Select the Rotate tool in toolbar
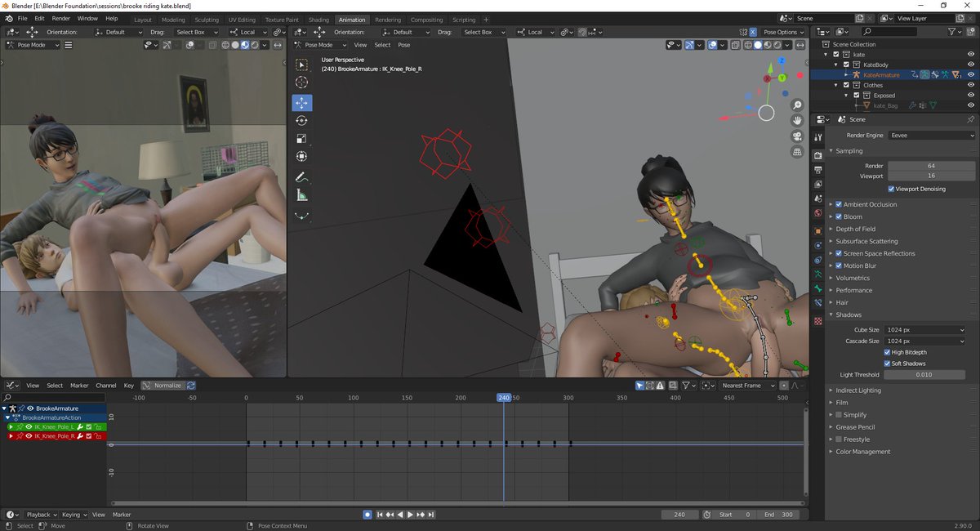Screen dimensions: 980x531 [x=302, y=121]
